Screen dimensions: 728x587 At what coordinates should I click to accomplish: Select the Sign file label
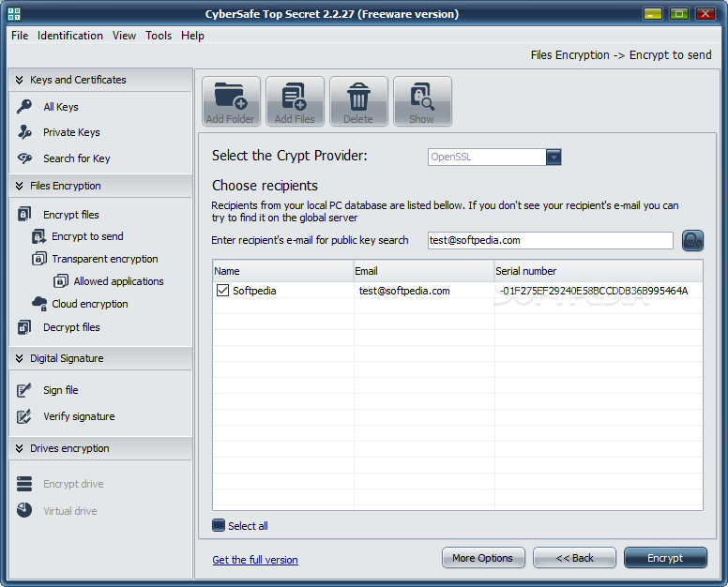pos(61,390)
